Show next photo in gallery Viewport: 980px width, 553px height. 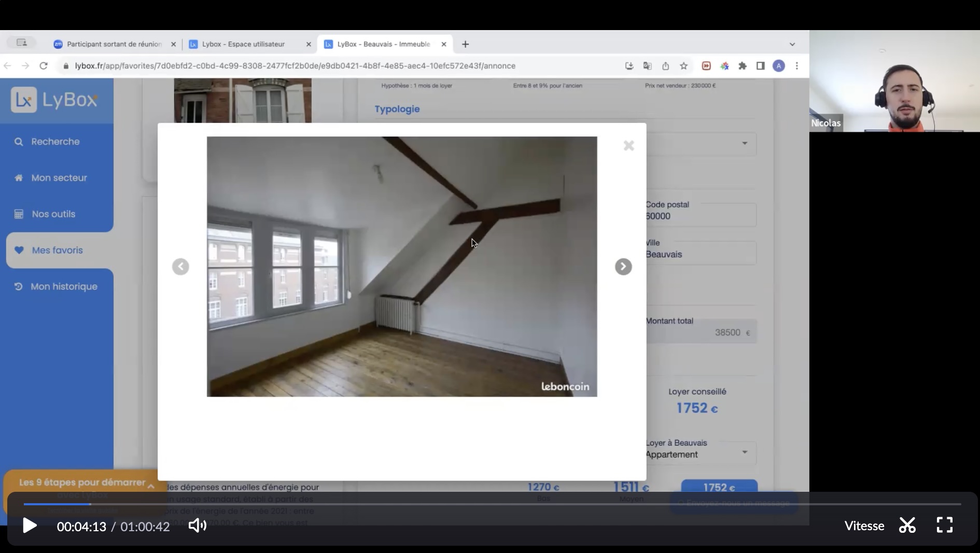point(623,267)
